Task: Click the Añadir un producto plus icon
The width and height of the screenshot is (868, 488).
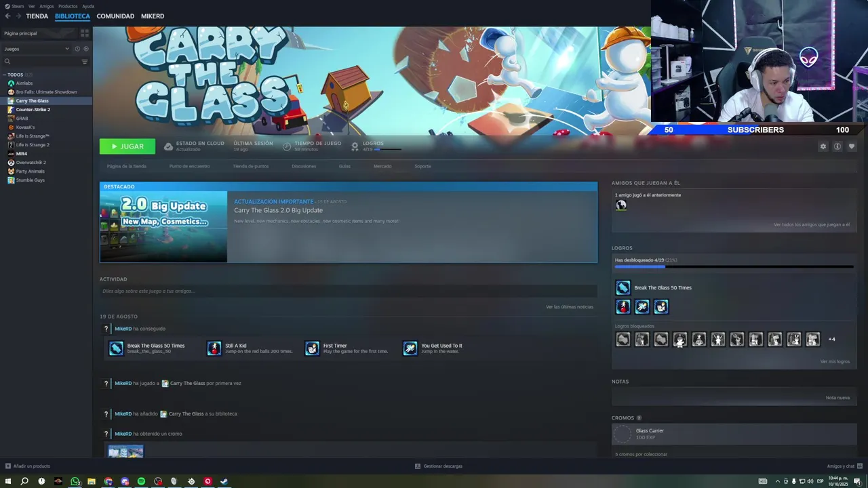Action: [8, 466]
